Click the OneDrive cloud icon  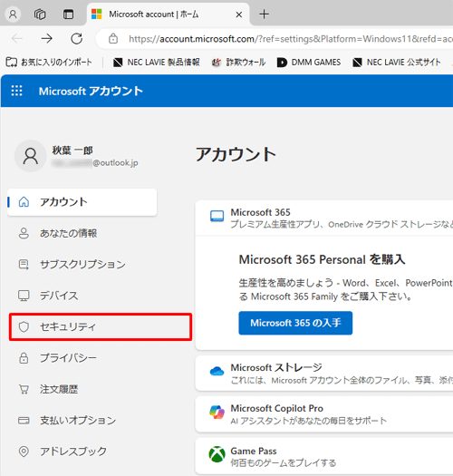pyautogui.click(x=217, y=371)
